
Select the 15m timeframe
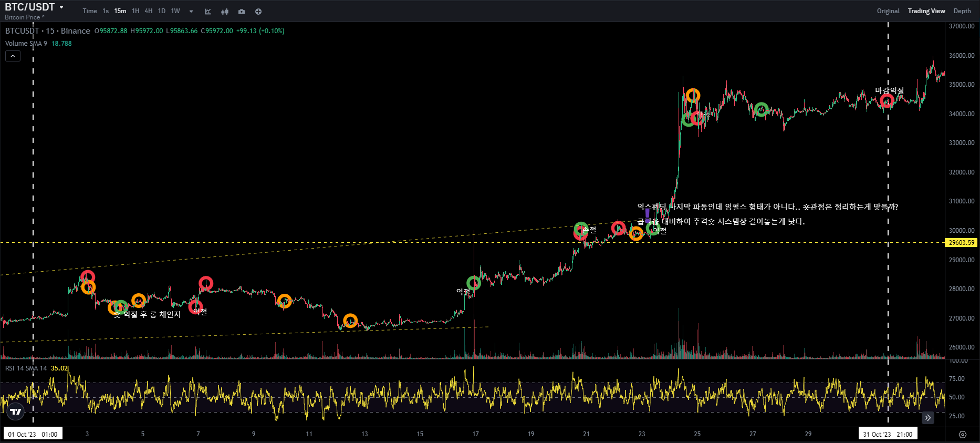click(120, 11)
